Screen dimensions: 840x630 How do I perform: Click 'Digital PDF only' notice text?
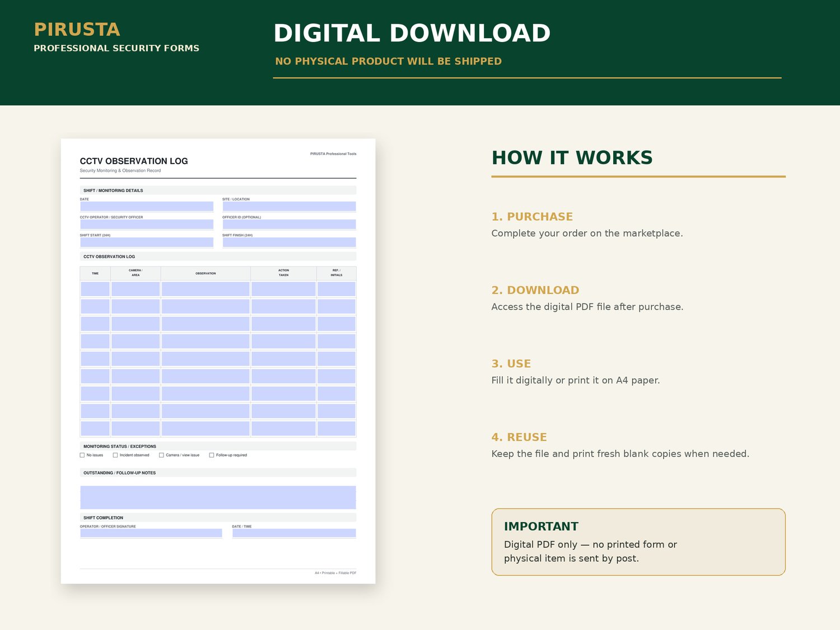pyautogui.click(x=540, y=544)
